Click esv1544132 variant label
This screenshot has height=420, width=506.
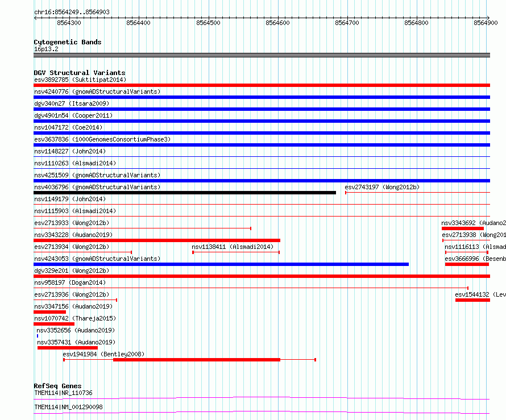pos(480,294)
